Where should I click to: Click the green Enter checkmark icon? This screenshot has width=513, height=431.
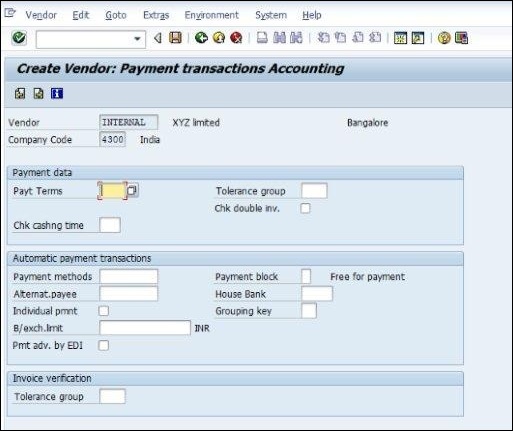pyautogui.click(x=19, y=38)
